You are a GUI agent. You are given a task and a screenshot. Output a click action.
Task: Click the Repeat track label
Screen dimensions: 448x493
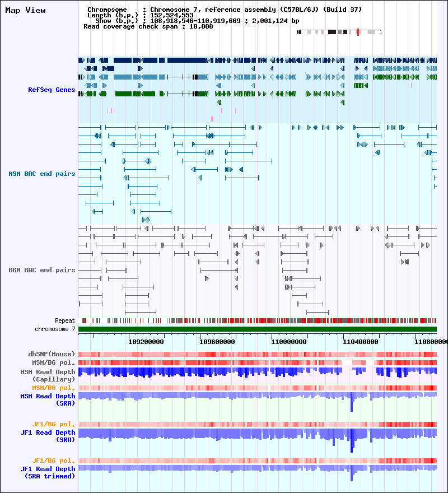coord(65,320)
